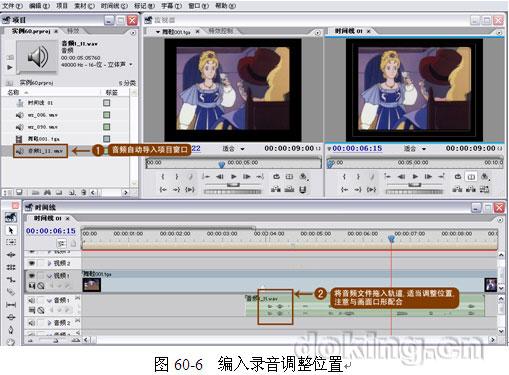Toggle lock box for 视频1 track
The width and height of the screenshot is (509, 375).
pyautogui.click(x=41, y=276)
